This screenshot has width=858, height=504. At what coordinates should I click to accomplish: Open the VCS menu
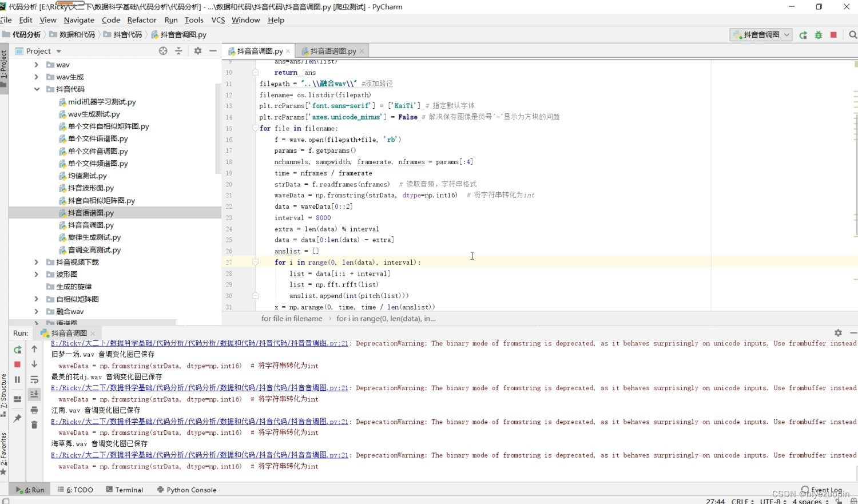(x=218, y=20)
